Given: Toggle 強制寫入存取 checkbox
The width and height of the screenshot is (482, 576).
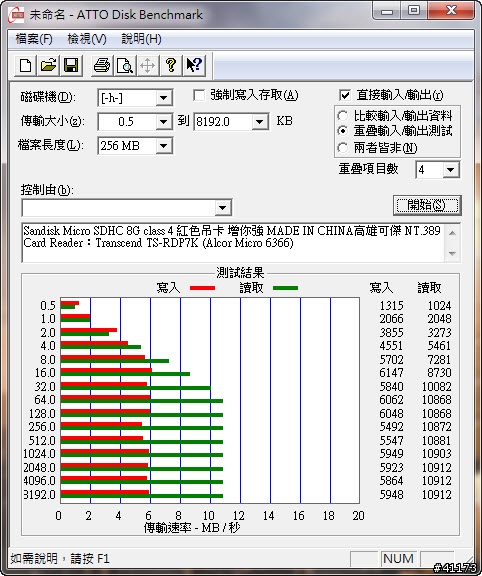Looking at the screenshot, I should 199,96.
